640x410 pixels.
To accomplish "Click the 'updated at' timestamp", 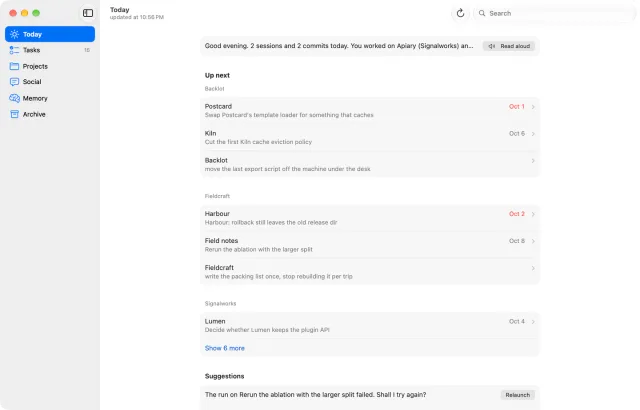I will coord(137,17).
